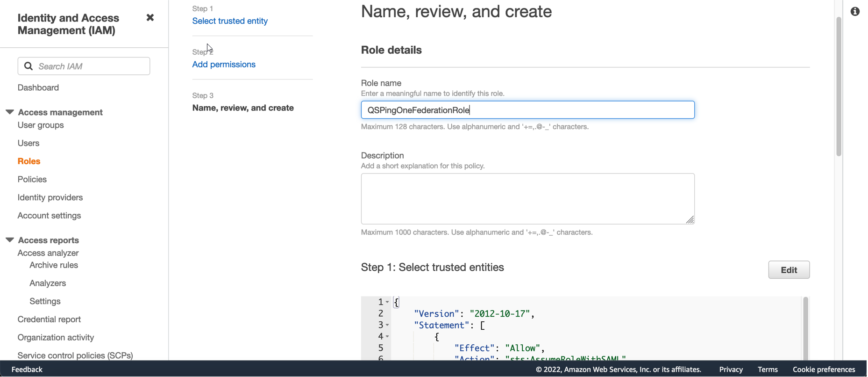Collapse the Access management section

tap(9, 112)
